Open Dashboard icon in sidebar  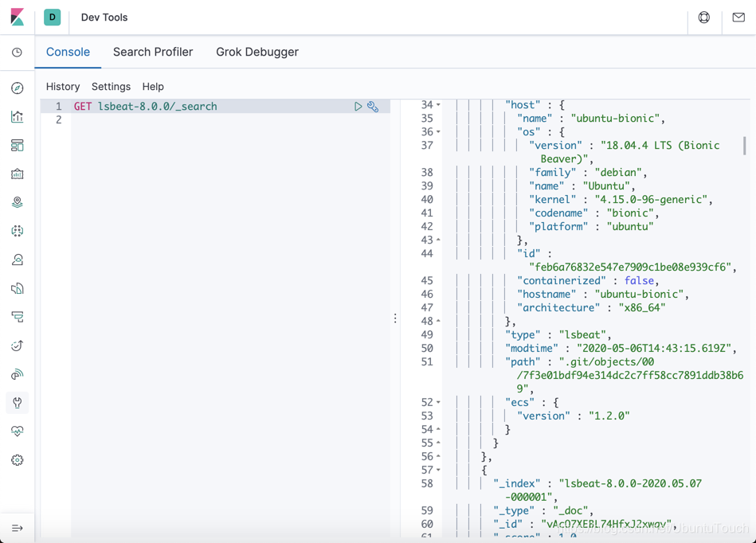point(18,145)
